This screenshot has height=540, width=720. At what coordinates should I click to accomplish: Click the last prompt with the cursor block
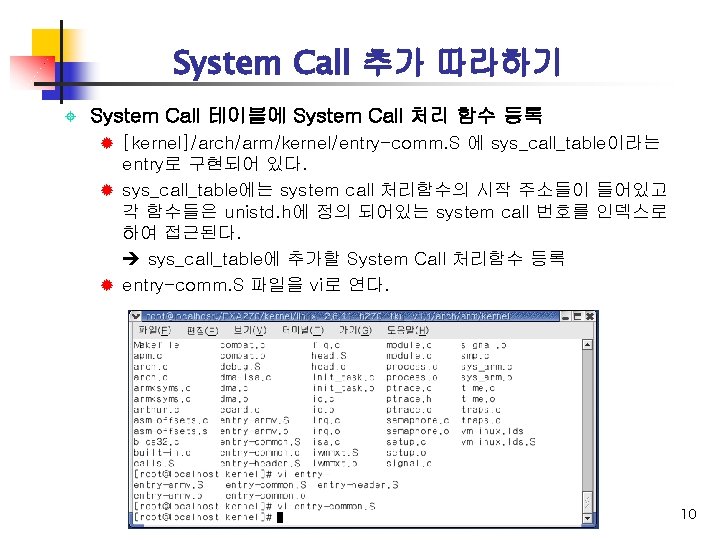[208, 518]
